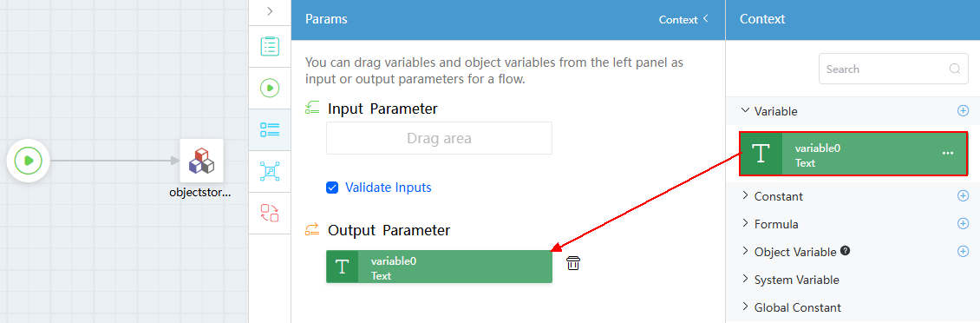Toggle the Context panel link in Params header
Viewport: 980px width, 323px height.
click(683, 19)
